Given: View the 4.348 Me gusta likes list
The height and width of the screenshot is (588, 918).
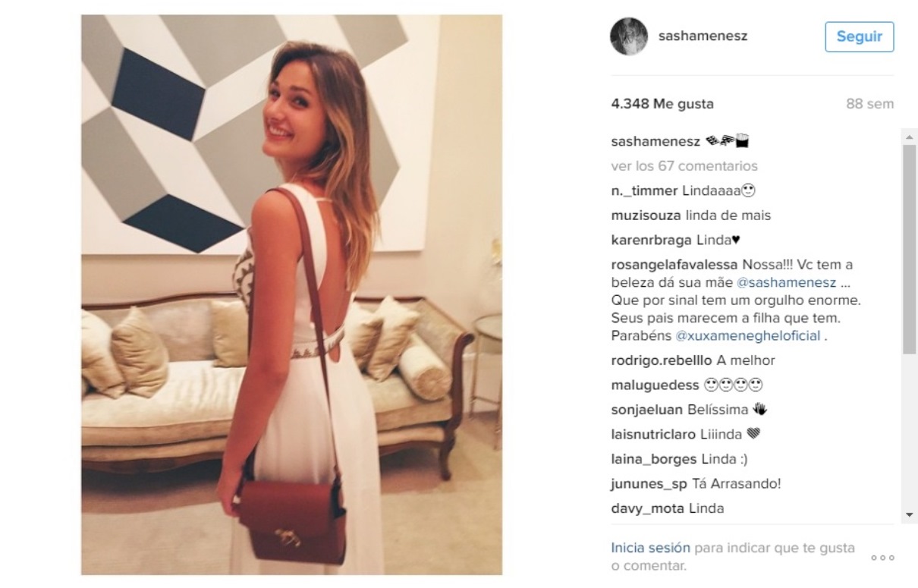Looking at the screenshot, I should [x=662, y=104].
